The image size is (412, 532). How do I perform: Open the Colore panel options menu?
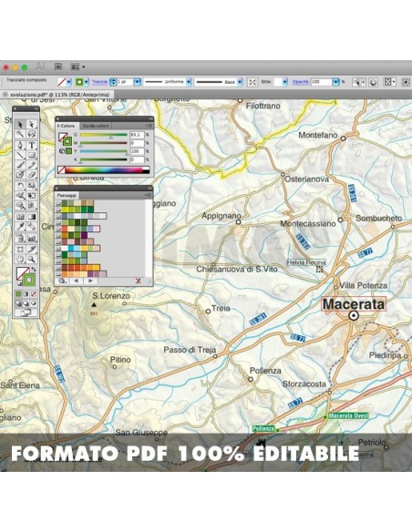point(149,126)
